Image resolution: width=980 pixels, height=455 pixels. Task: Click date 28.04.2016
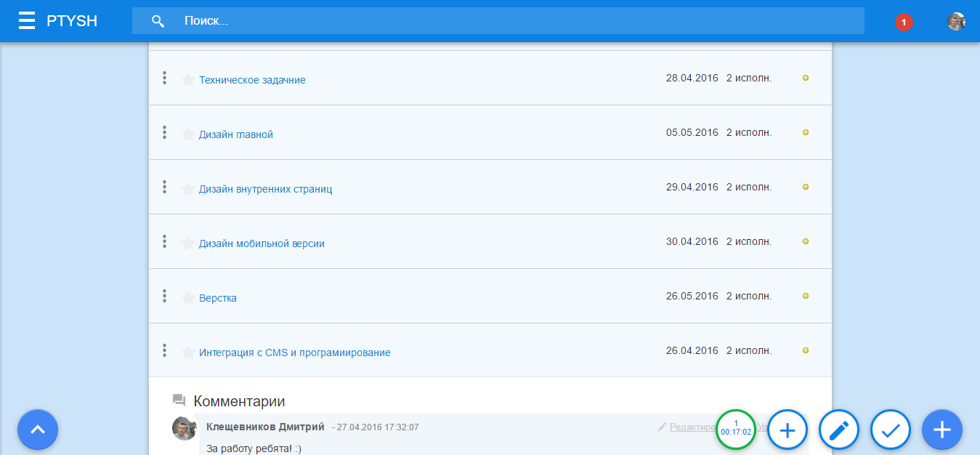pos(692,78)
